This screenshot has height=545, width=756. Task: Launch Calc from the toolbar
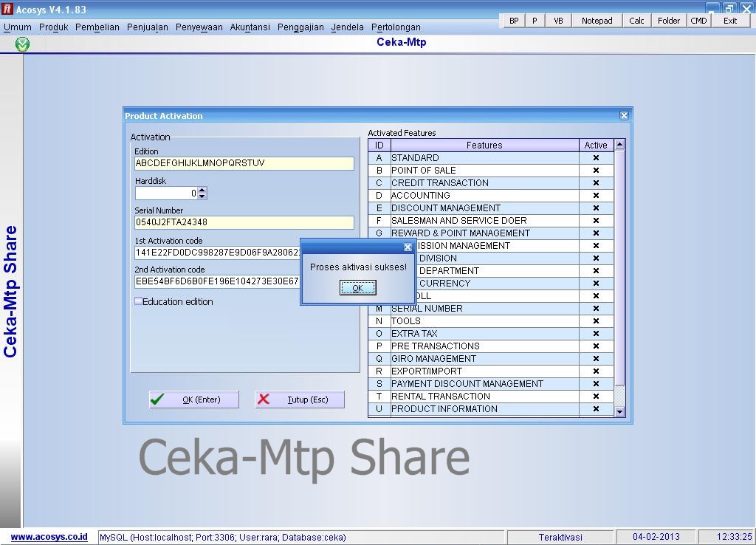click(636, 21)
